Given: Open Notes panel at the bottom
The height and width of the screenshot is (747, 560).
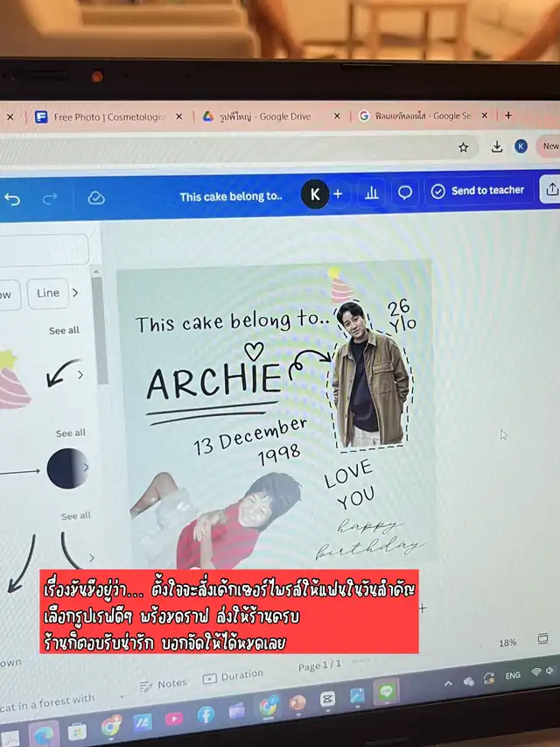Looking at the screenshot, I should click(163, 683).
